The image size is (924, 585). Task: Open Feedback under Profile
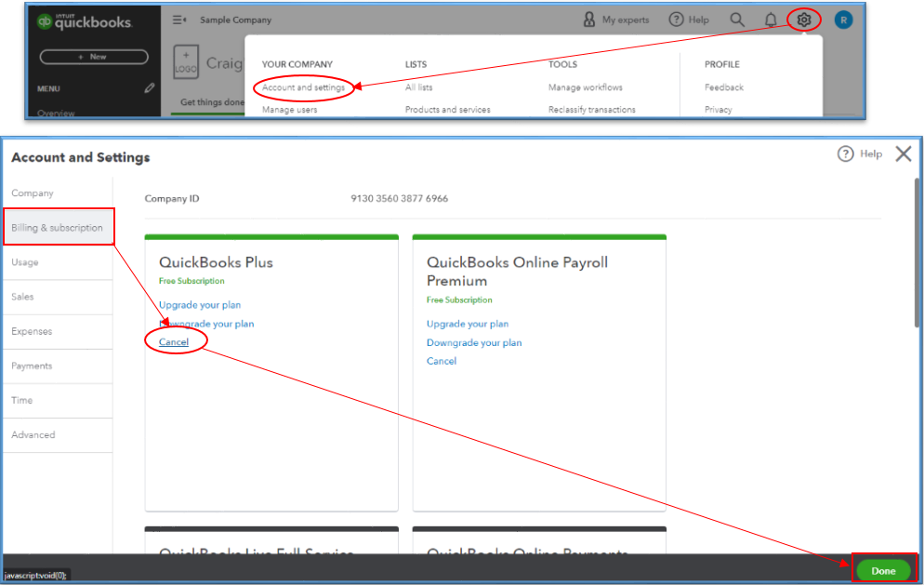pos(723,87)
